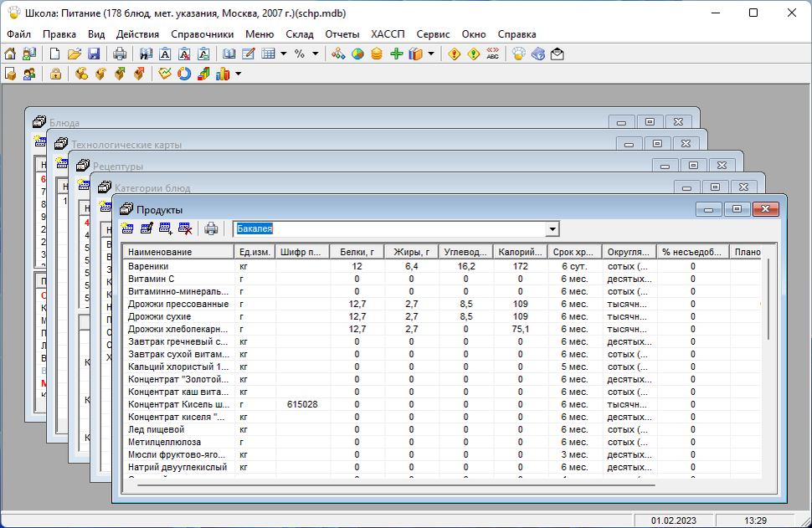Image resolution: width=812 pixels, height=528 pixels.
Task: Click the stacked orange coins icon
Action: (x=377, y=54)
